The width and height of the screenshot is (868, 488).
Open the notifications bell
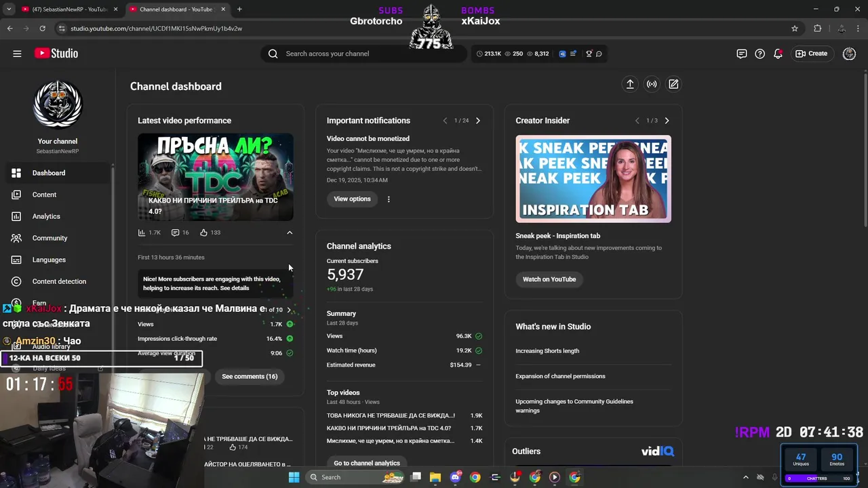(x=778, y=54)
